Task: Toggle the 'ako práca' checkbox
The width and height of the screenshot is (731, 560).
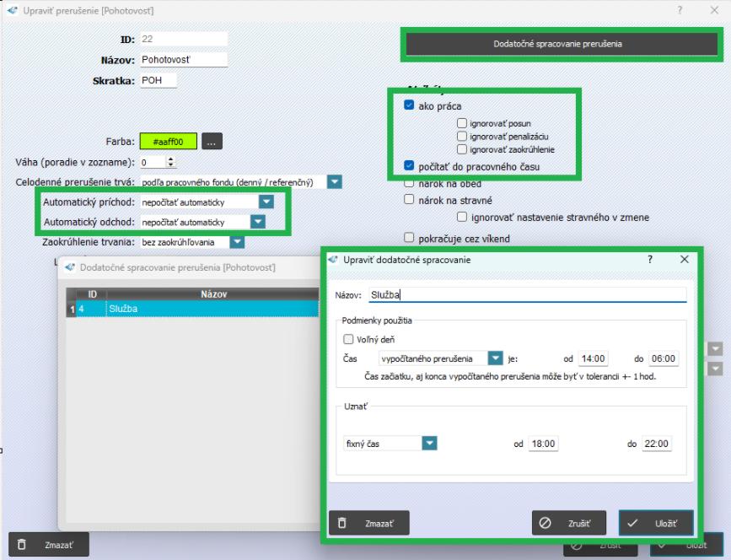Action: coord(410,106)
